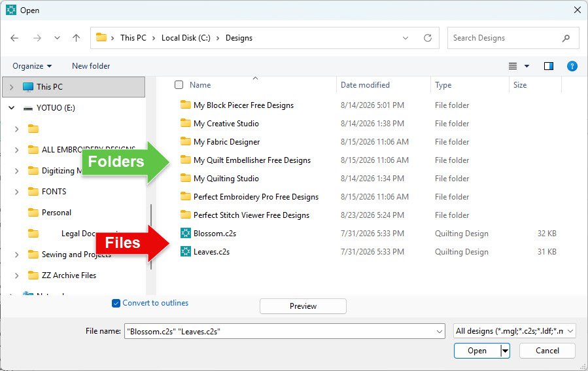Go up one folder level arrow
Screen dimensions: 588x371
coord(76,38)
